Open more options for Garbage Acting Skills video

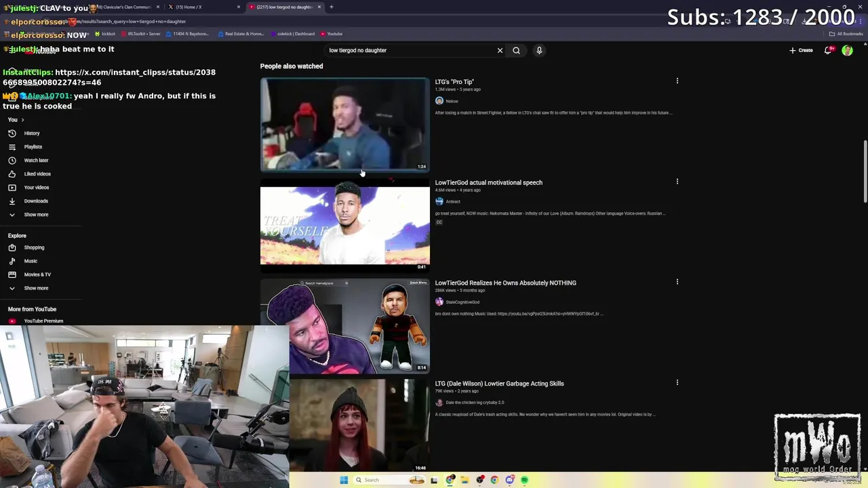[677, 382]
